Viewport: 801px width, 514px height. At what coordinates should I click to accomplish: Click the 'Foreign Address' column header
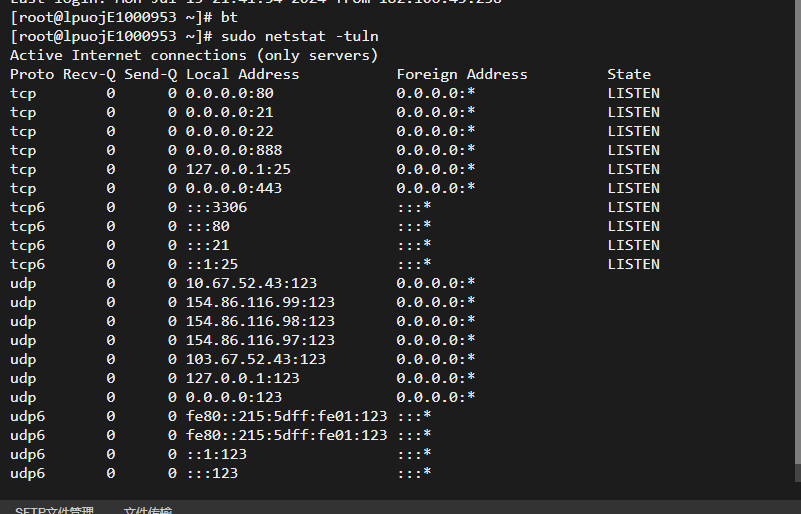coord(462,74)
